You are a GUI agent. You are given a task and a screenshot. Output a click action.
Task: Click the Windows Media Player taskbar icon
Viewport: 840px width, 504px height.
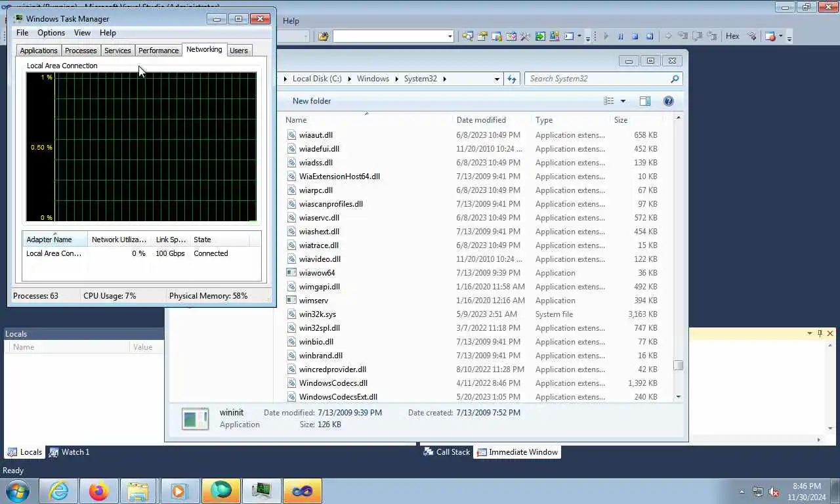click(x=179, y=491)
